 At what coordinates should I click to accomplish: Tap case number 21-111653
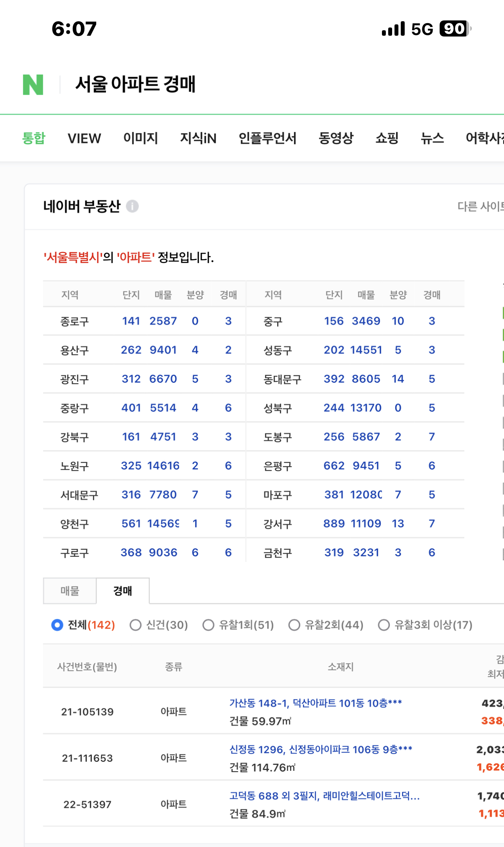click(87, 758)
